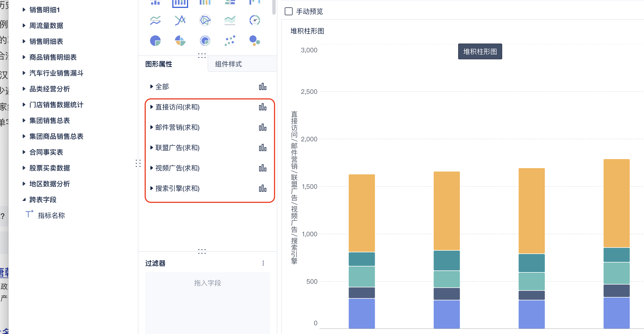Image resolution: width=644 pixels, height=334 pixels.
Task: Click the 指标名称 field
Action: pos(51,216)
